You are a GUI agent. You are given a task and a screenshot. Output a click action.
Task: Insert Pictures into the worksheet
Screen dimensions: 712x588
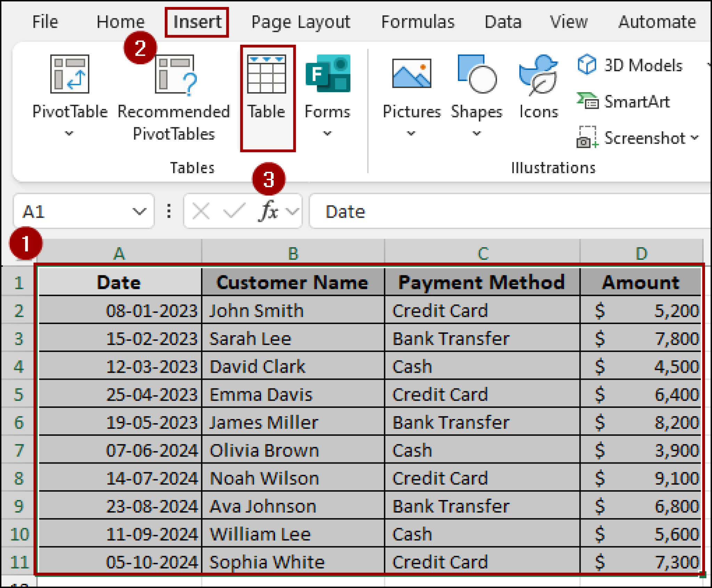tap(412, 83)
